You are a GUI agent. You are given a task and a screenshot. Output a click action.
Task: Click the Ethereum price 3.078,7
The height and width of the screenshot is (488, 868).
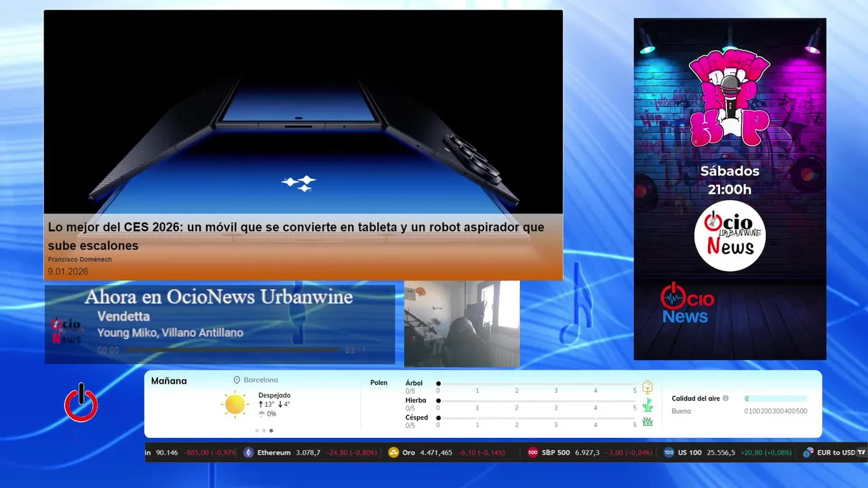pyautogui.click(x=308, y=453)
